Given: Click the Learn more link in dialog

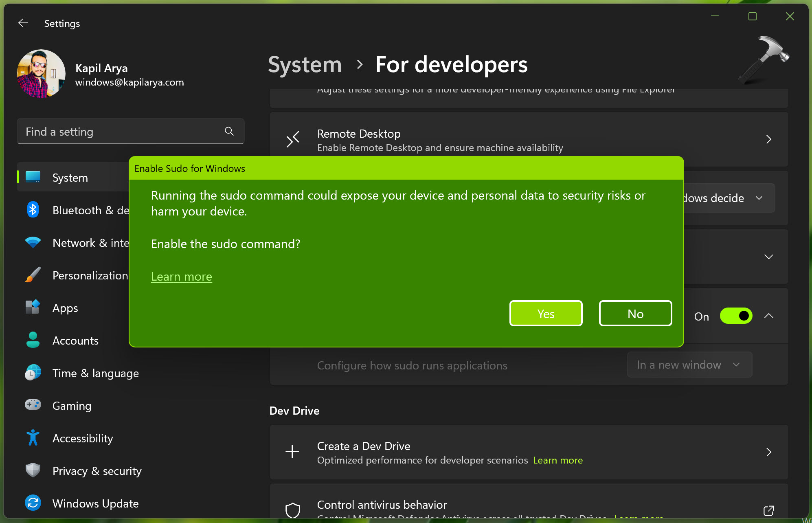Looking at the screenshot, I should click(x=181, y=276).
